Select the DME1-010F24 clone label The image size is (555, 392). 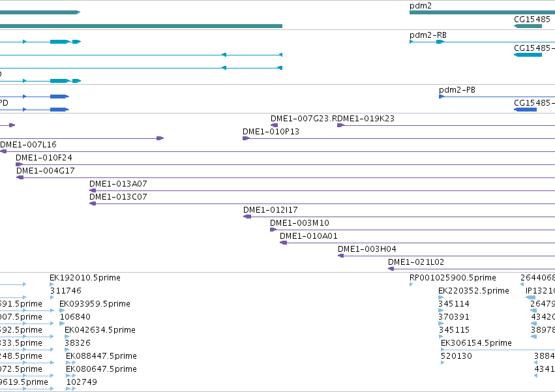(x=44, y=158)
